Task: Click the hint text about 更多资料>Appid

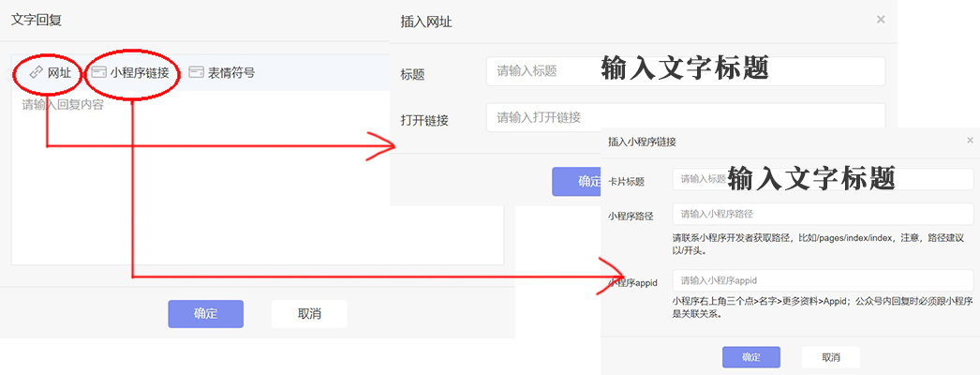Action: click(823, 307)
